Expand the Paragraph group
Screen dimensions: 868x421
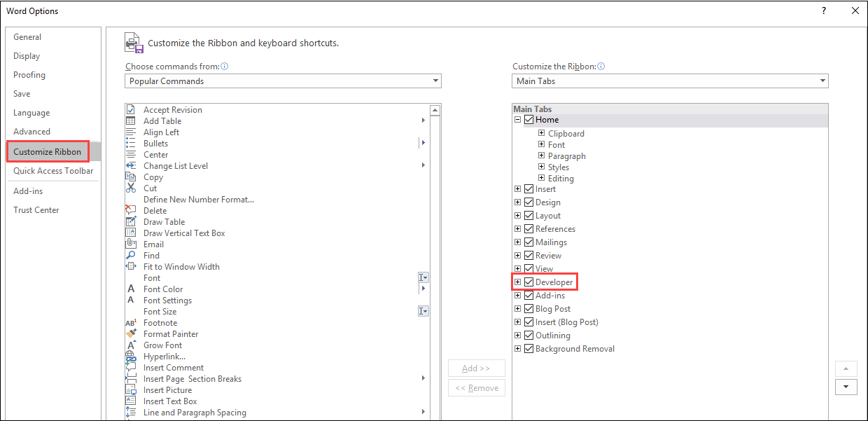click(x=542, y=156)
